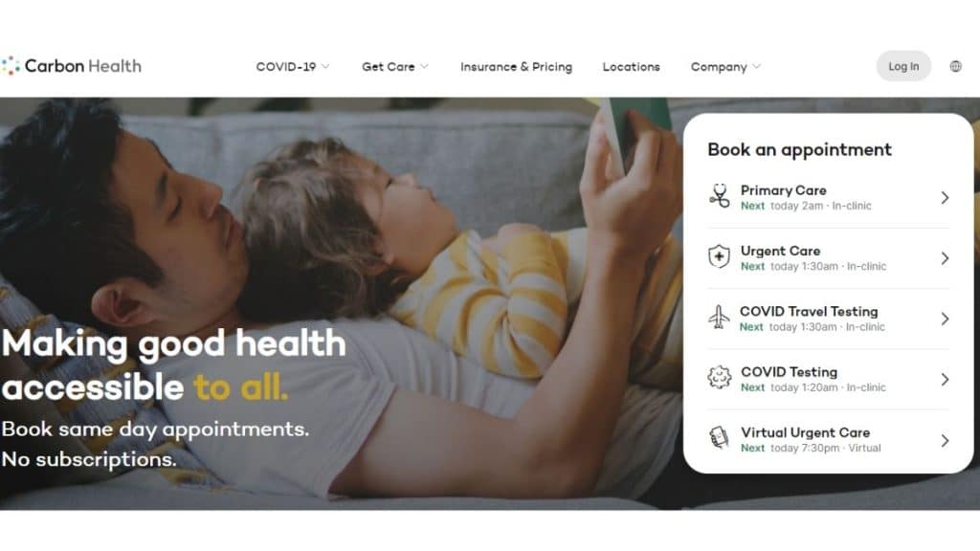980x551 pixels.
Task: Click the chevron next to Urgent Care
Action: [945, 258]
